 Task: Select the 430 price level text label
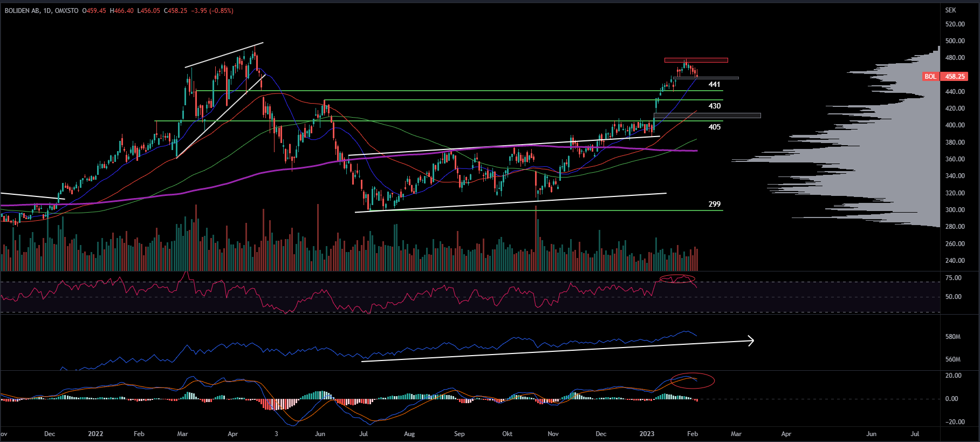coord(714,106)
